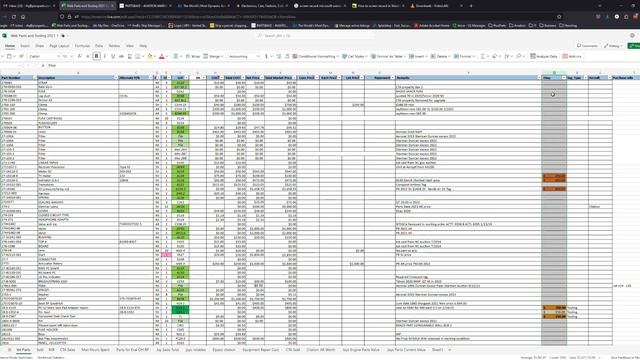640x360 pixels.
Task: Open the View ribbon tab
Action: coord(130,46)
